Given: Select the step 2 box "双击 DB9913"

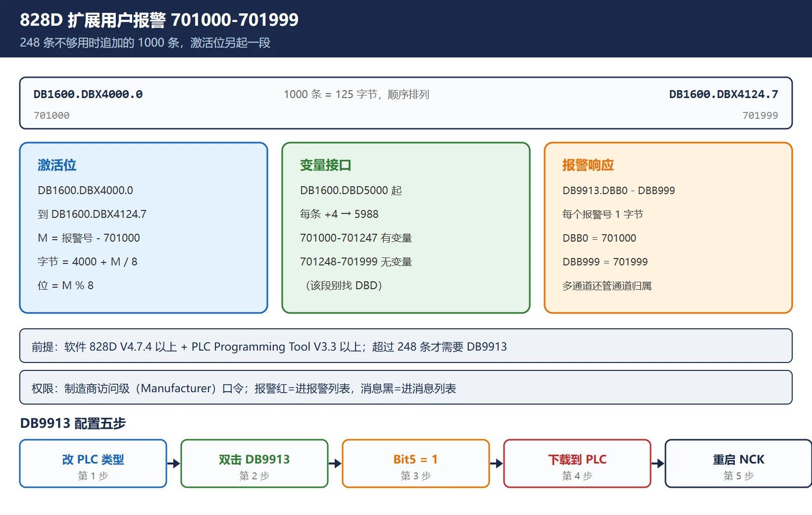Looking at the screenshot, I should [x=254, y=463].
